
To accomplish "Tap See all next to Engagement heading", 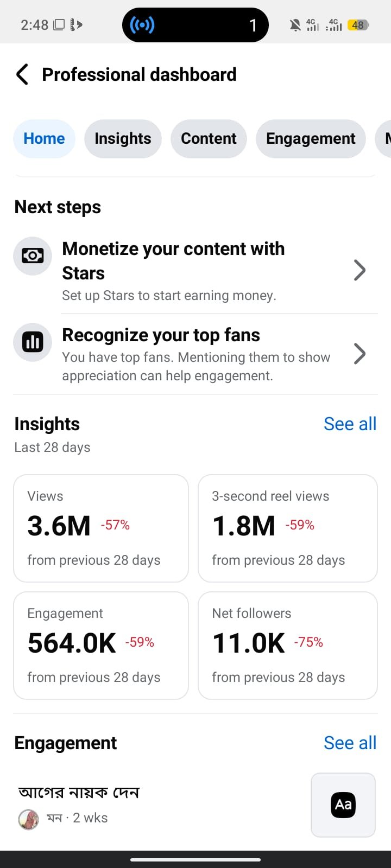I will pyautogui.click(x=350, y=743).
